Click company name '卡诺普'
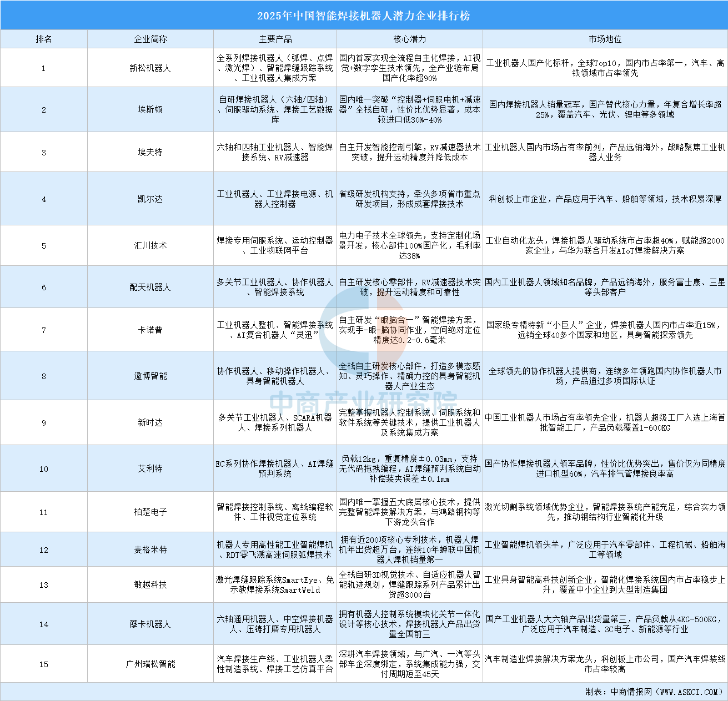This screenshot has height=701, width=728. coord(150,330)
